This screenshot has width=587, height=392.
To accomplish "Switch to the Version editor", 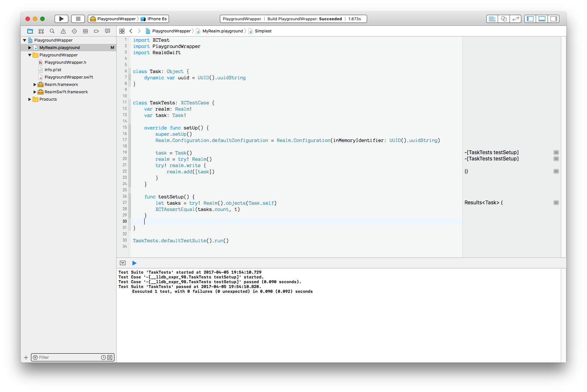I will point(515,19).
